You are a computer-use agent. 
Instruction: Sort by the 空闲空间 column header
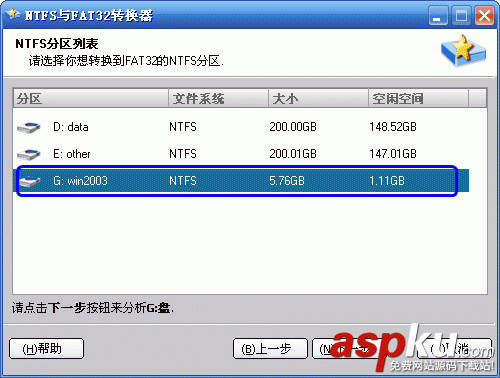click(418, 98)
